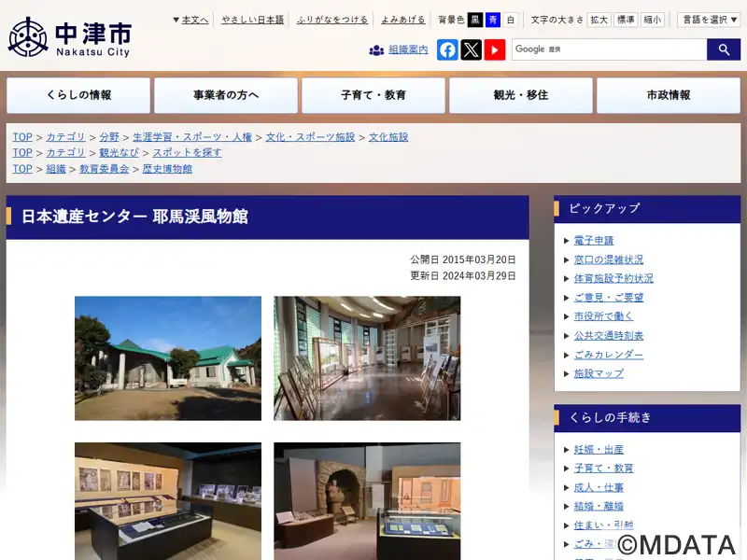Open 子育て・教育 menu tab
The width and height of the screenshot is (747, 560).
coord(373,95)
